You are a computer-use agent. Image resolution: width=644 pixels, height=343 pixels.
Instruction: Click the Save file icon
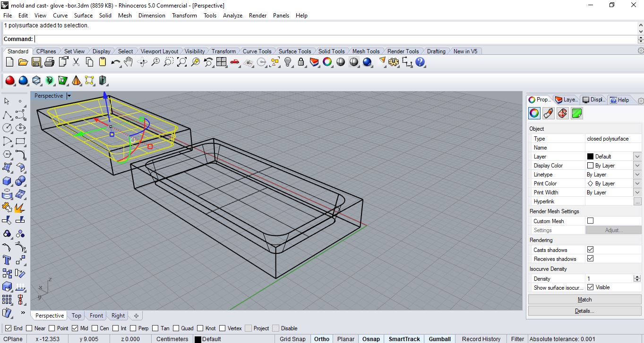[36, 62]
